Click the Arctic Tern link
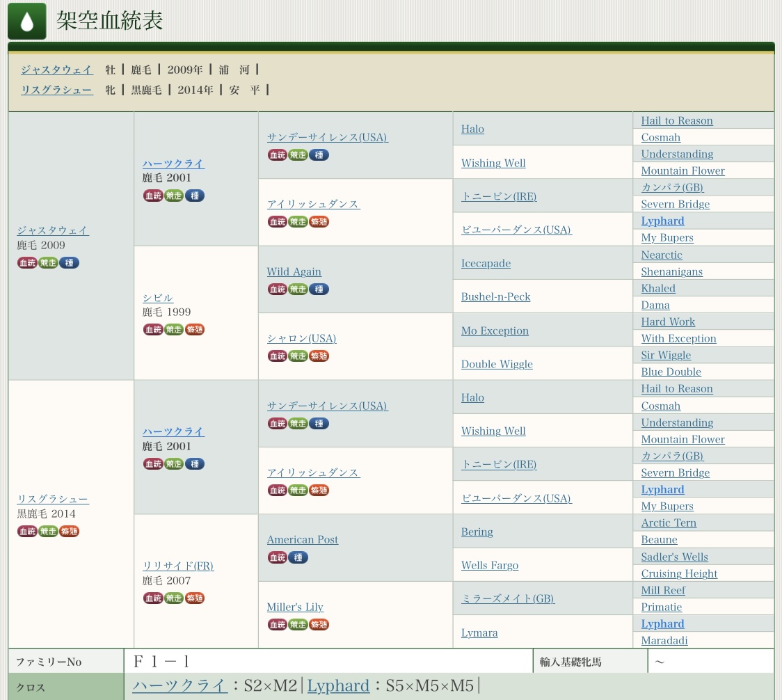 (669, 523)
